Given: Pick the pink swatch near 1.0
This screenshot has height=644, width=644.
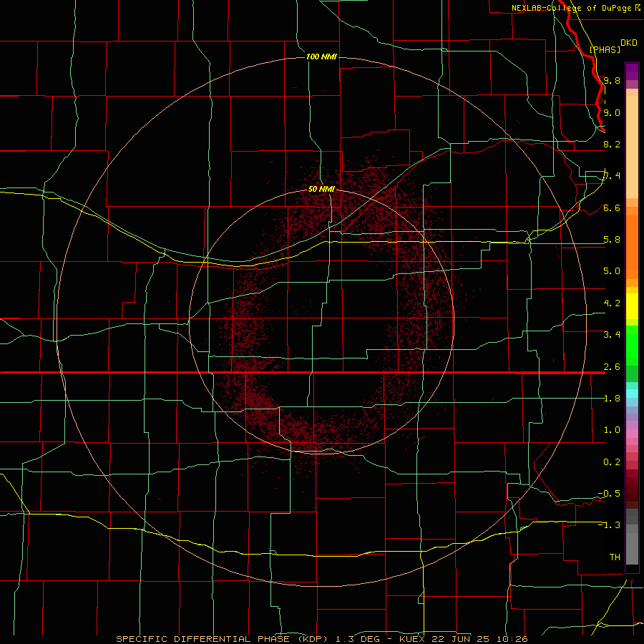Looking at the screenshot, I should click(632, 434).
